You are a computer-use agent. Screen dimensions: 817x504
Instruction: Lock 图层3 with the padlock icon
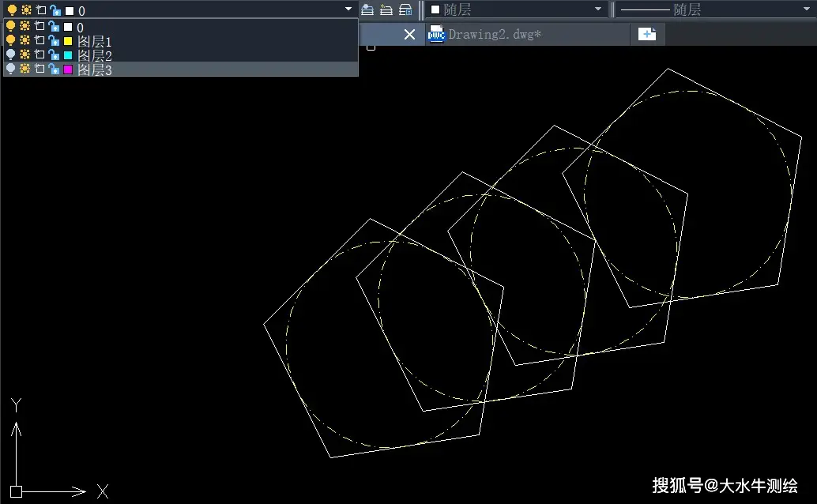tap(54, 68)
